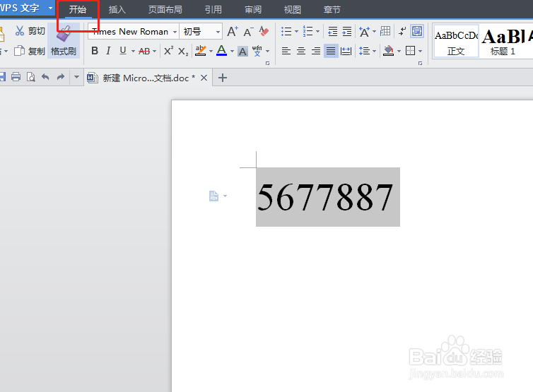This screenshot has width=533, height=392.
Task: Expand bullet list style dropdown arrow
Action: pyautogui.click(x=296, y=32)
